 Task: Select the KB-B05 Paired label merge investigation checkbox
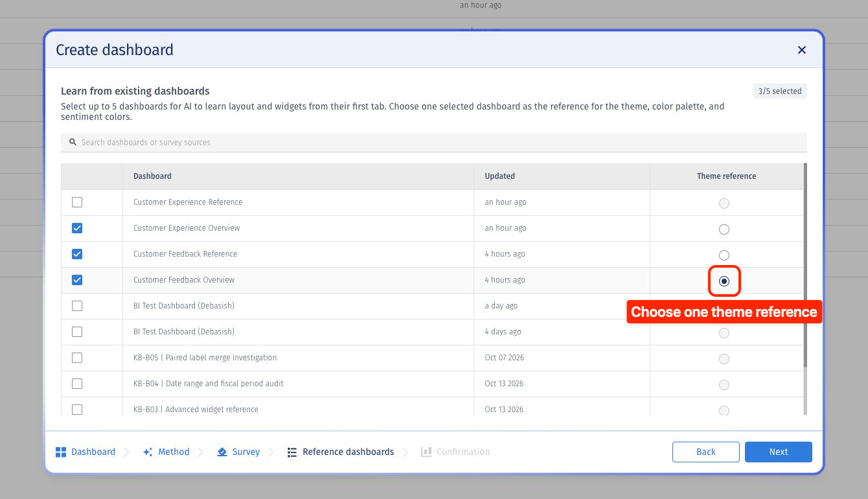(x=77, y=358)
